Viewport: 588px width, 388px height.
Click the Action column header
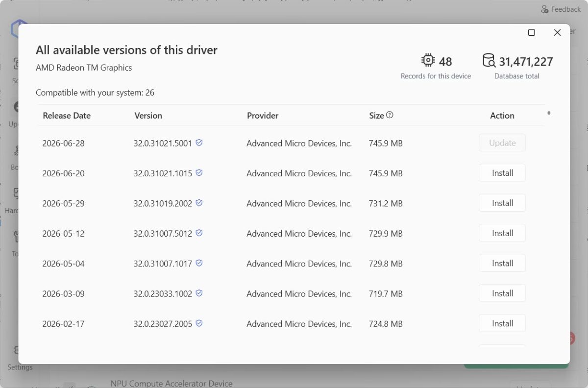[502, 116]
